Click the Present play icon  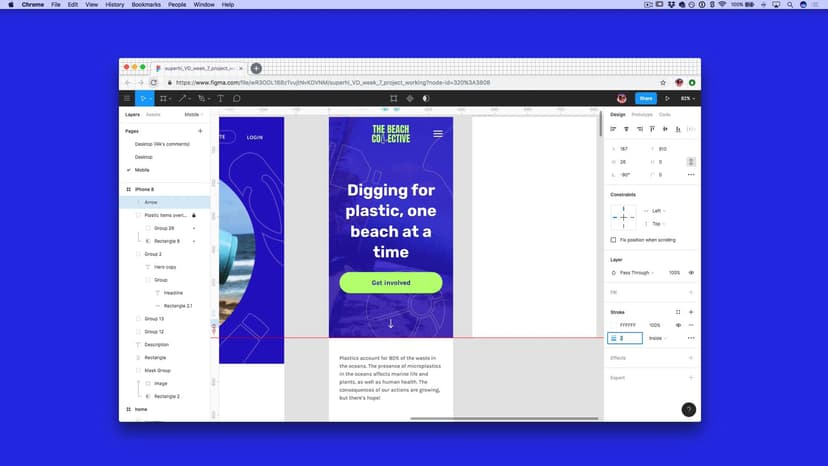point(669,98)
